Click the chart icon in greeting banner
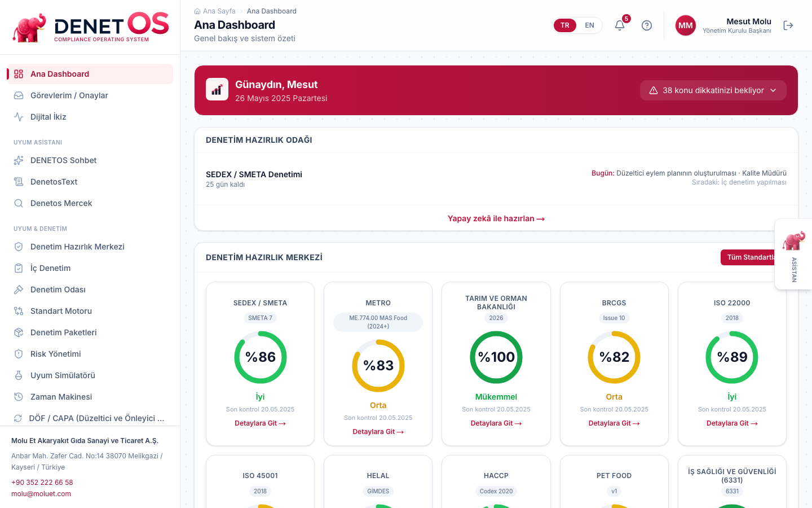Screen dimensions: 812x508 (x=217, y=89)
